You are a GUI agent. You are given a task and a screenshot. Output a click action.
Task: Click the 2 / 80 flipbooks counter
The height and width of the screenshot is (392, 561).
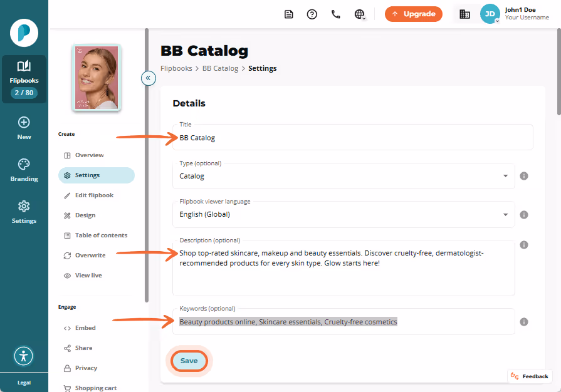click(24, 93)
